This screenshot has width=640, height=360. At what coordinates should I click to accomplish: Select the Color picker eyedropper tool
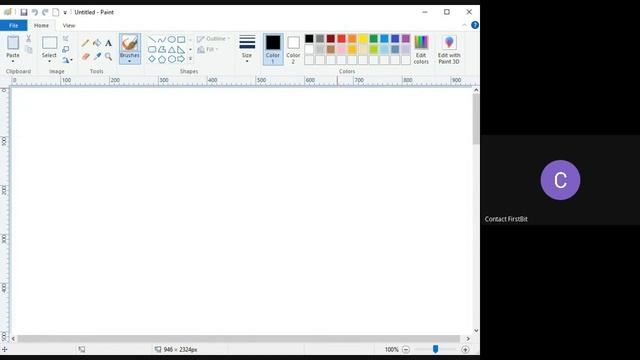coord(97,56)
